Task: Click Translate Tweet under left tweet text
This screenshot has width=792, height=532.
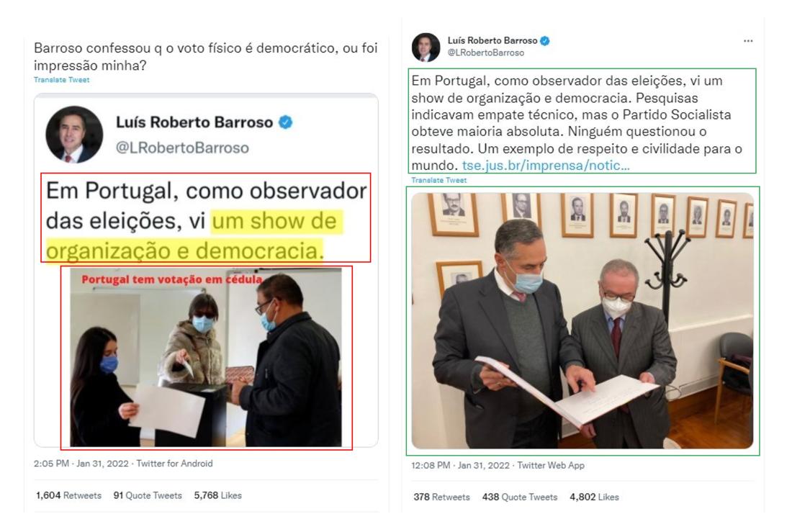Action: click(x=62, y=80)
